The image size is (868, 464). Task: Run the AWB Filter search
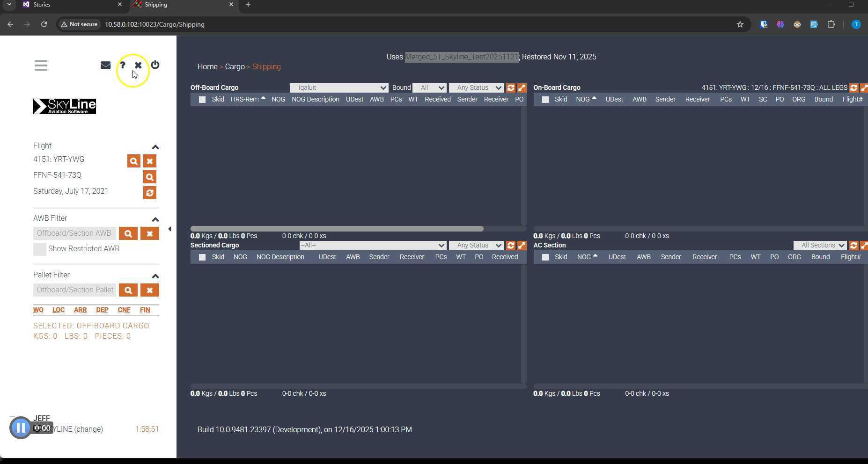coord(128,233)
